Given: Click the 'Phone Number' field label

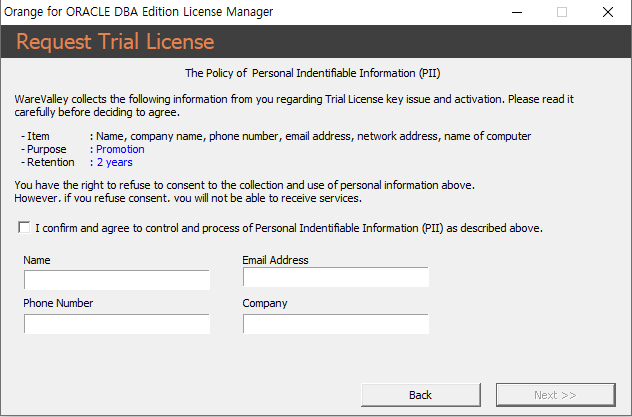Looking at the screenshot, I should (58, 303).
